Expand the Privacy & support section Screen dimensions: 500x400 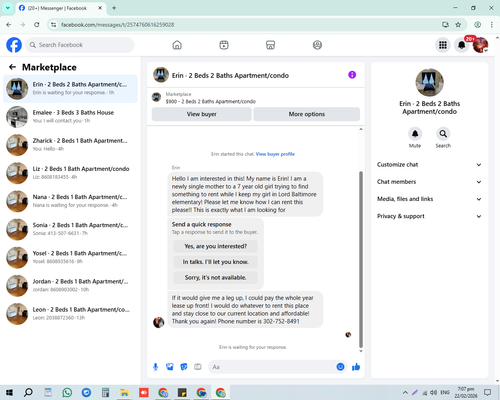[x=429, y=216]
